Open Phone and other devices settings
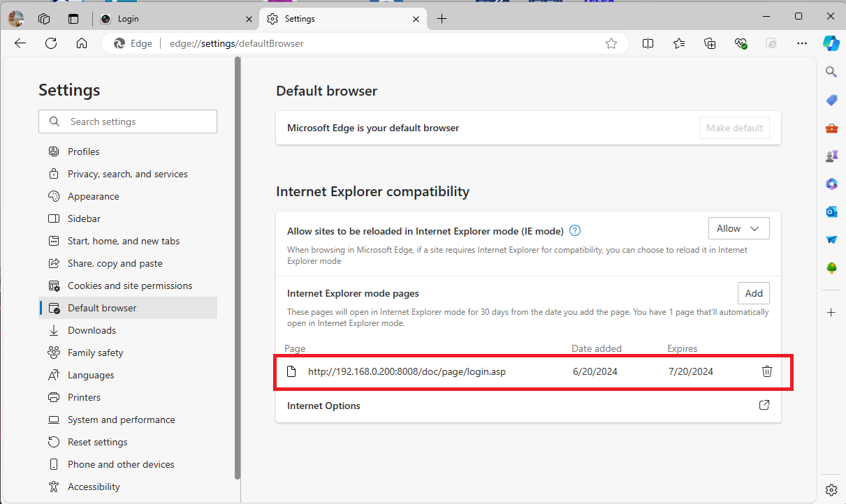846x504 pixels. (128, 464)
